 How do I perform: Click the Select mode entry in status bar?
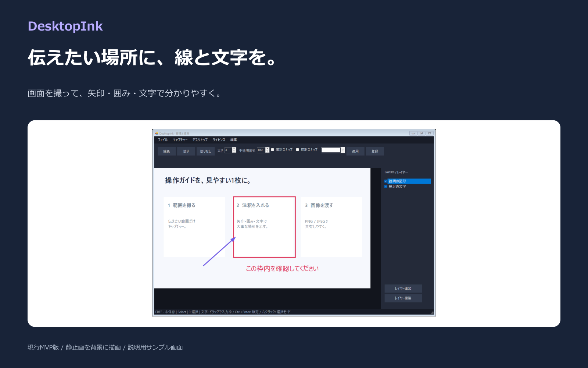point(182,312)
